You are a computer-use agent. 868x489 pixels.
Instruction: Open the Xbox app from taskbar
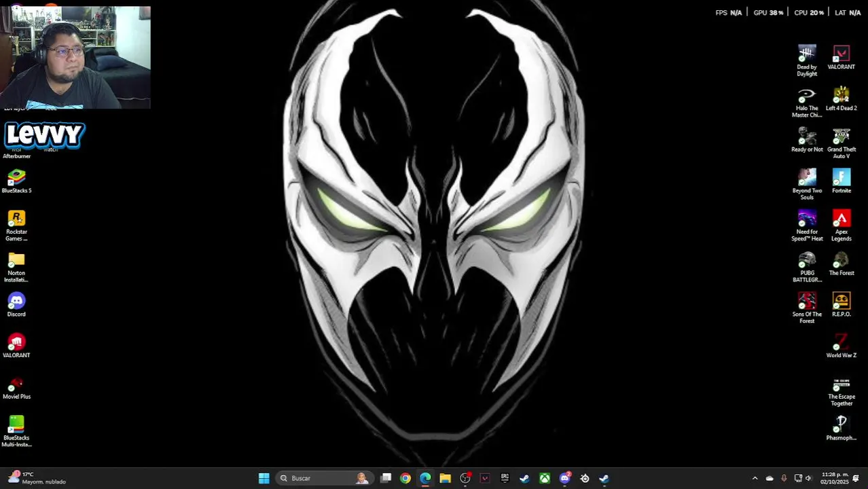click(545, 478)
